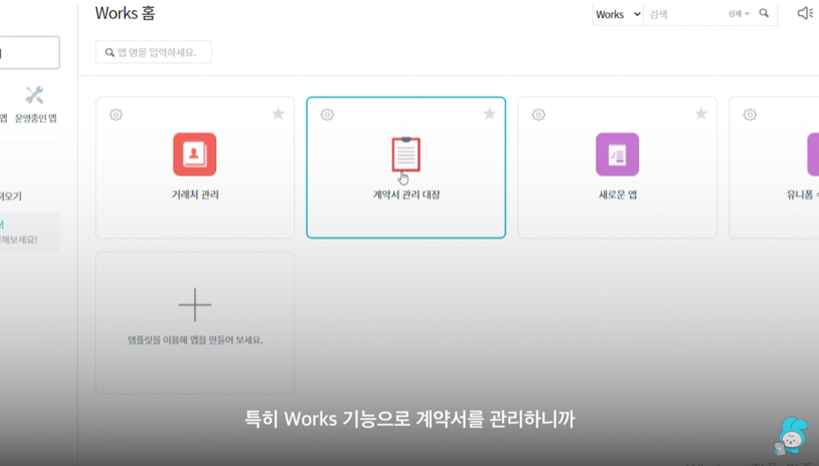The image size is (819, 466).
Task: Focus the 검색 header search field
Action: click(x=685, y=14)
